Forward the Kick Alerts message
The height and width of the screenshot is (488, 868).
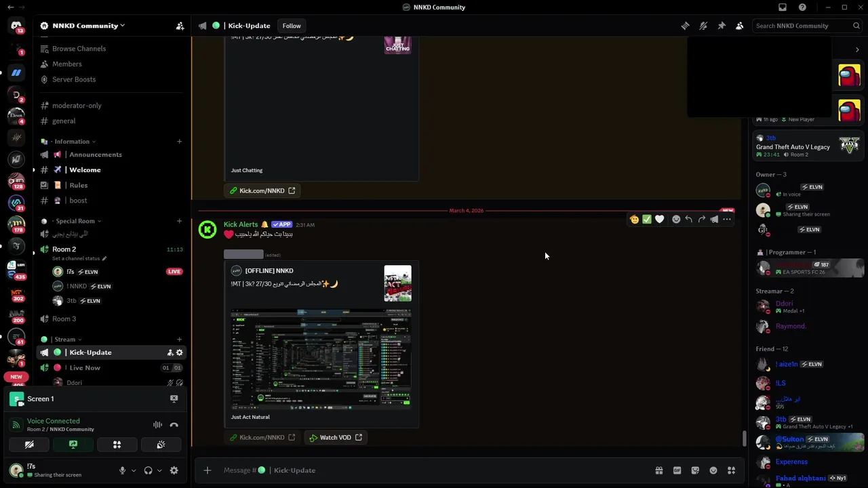[701, 219]
